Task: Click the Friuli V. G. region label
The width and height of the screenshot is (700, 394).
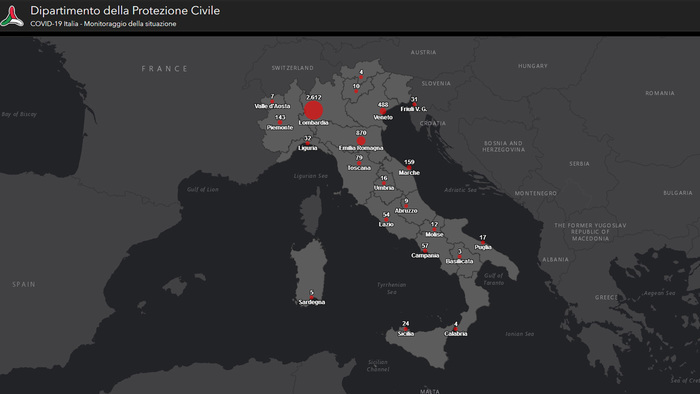Action: tap(413, 109)
